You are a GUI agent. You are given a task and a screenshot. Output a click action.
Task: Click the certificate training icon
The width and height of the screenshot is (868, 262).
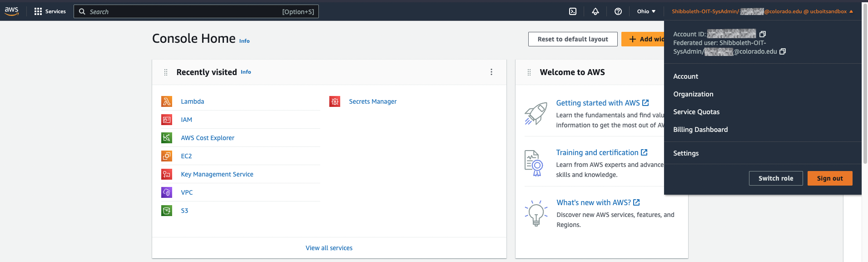(x=534, y=163)
